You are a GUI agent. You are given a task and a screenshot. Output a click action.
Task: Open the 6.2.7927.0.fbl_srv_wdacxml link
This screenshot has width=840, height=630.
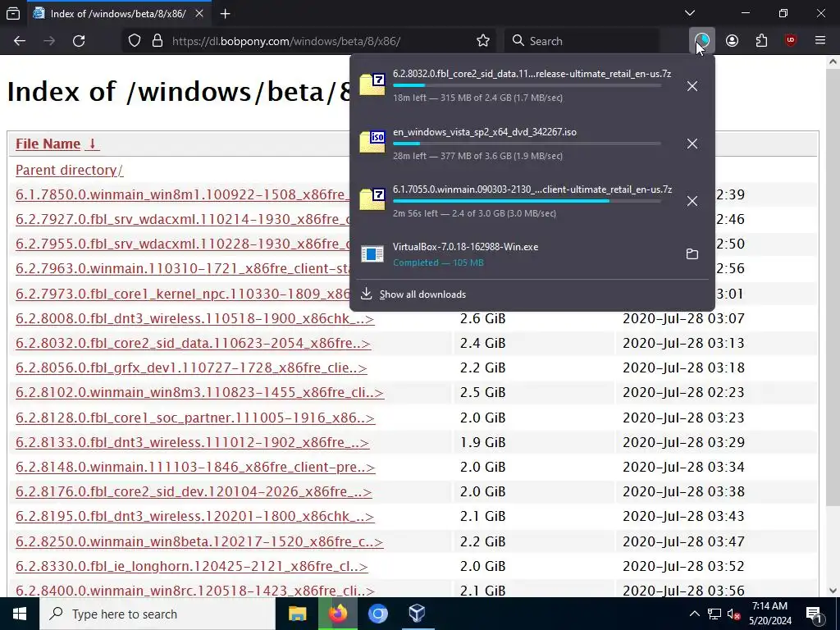182,219
